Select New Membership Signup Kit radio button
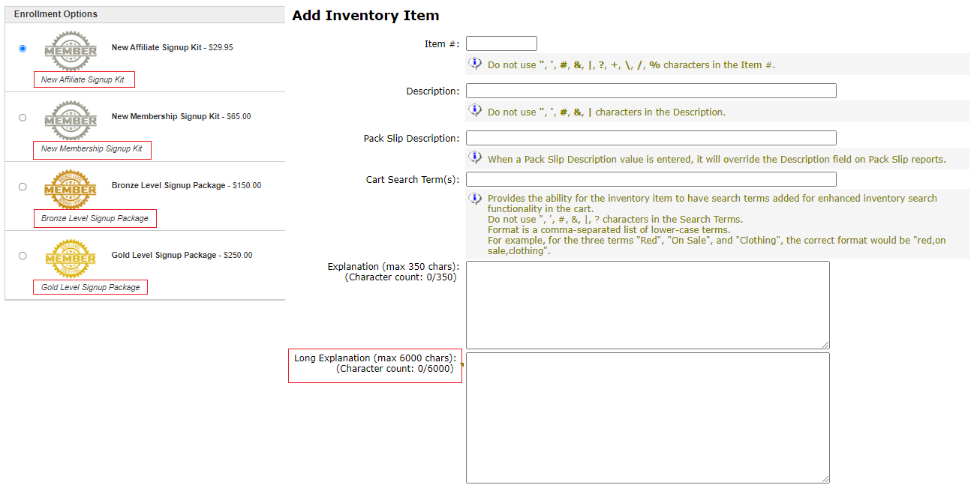 tap(23, 118)
